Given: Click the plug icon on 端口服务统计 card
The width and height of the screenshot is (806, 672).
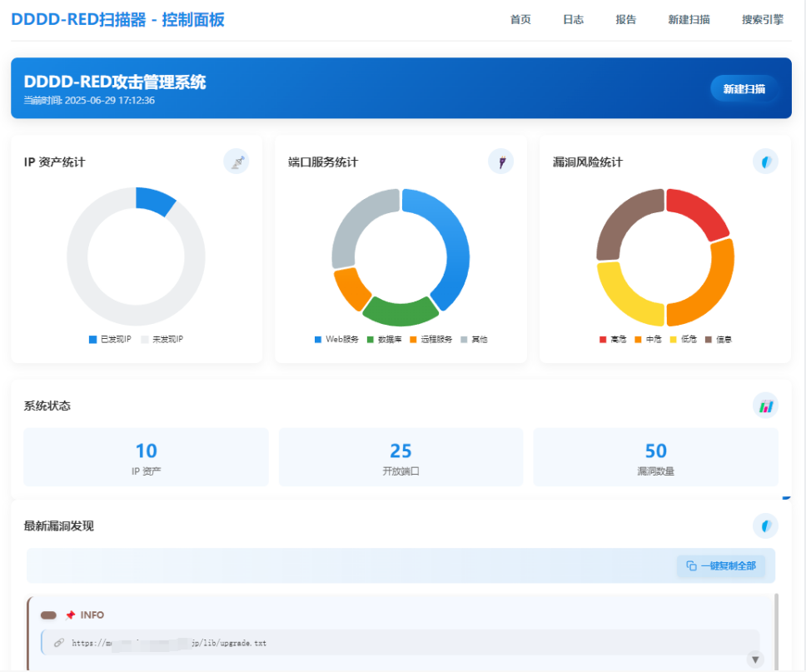Looking at the screenshot, I should pos(501,162).
